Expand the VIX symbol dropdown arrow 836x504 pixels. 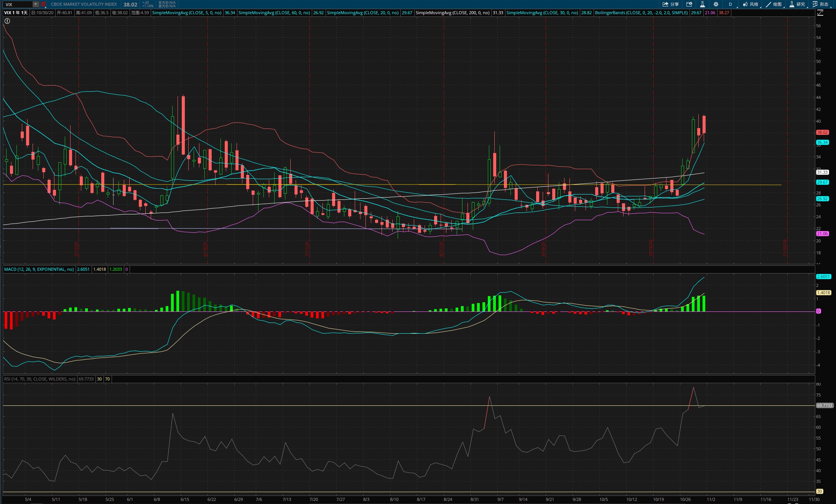36,4
